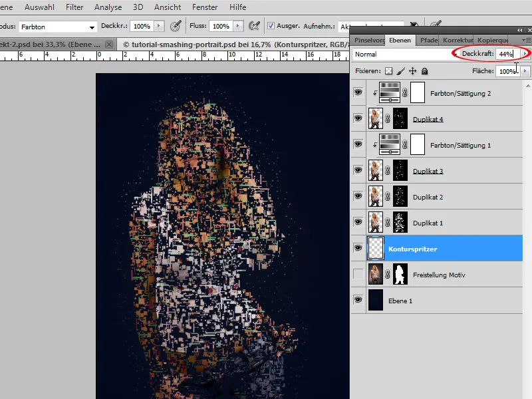The image size is (532, 399).
Task: Hide the Duplikat 1 layer
Action: point(358,222)
